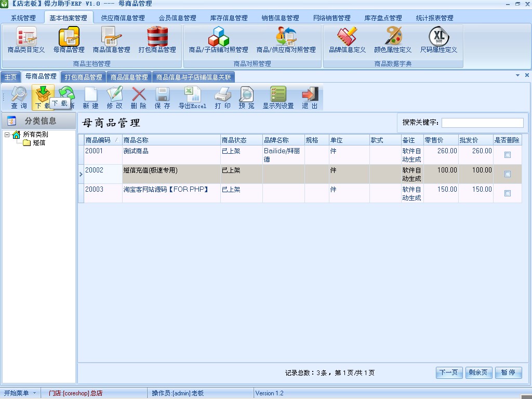The width and height of the screenshot is (532, 399).
Task: Click the 剩余页 button
Action: coord(478,373)
